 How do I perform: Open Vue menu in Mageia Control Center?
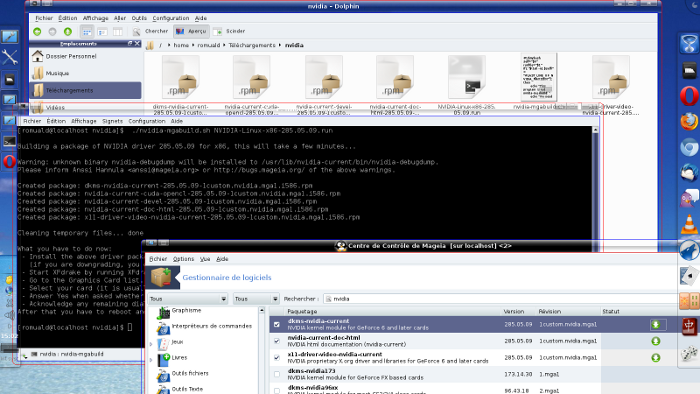click(205, 259)
